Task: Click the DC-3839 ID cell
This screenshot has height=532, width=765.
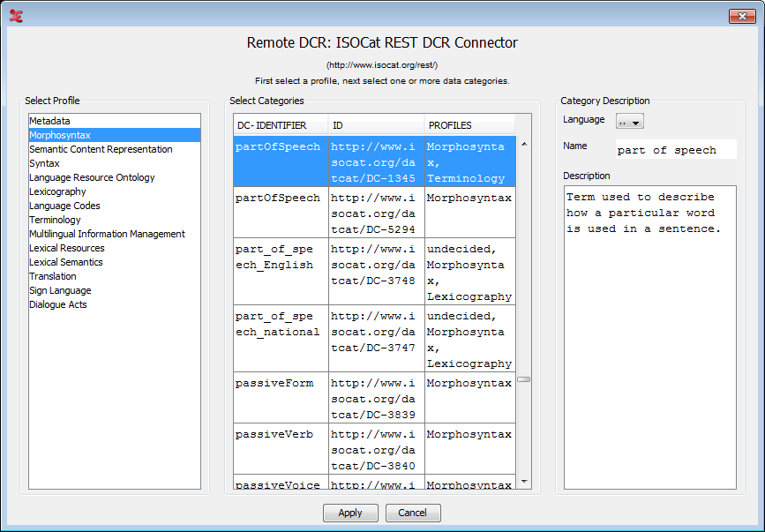Action: (x=377, y=398)
